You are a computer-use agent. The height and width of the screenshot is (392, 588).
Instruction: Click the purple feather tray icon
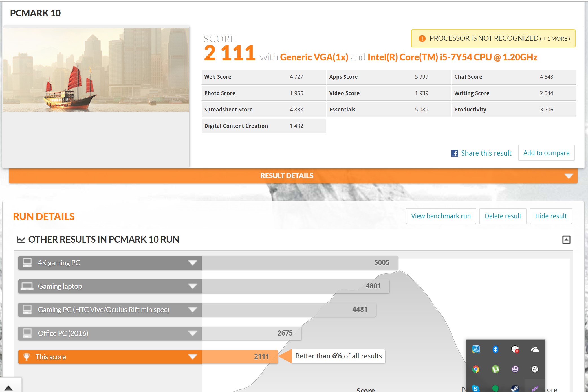(535, 388)
